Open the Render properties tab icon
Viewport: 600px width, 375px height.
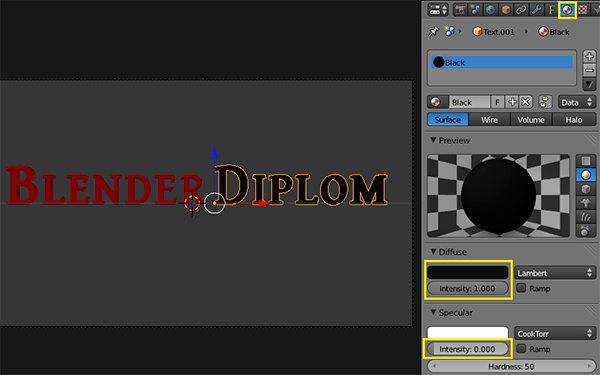(460, 10)
